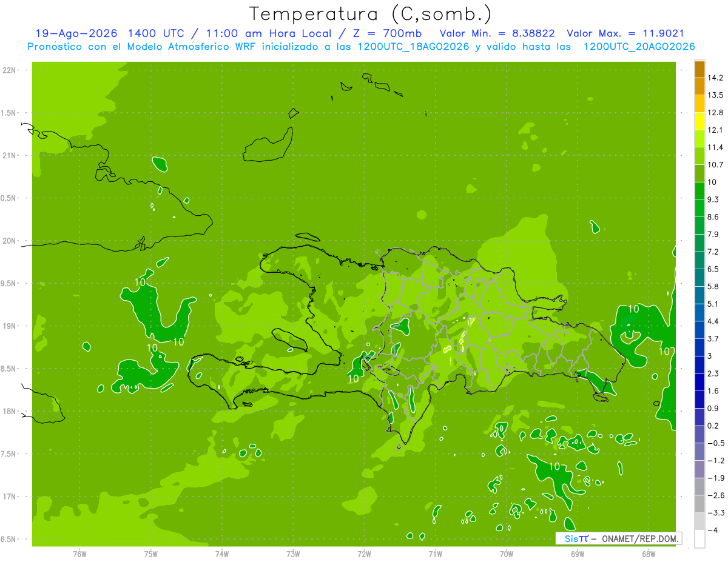
Task: Click the "68W" longitude axis label
Action: [649, 554]
